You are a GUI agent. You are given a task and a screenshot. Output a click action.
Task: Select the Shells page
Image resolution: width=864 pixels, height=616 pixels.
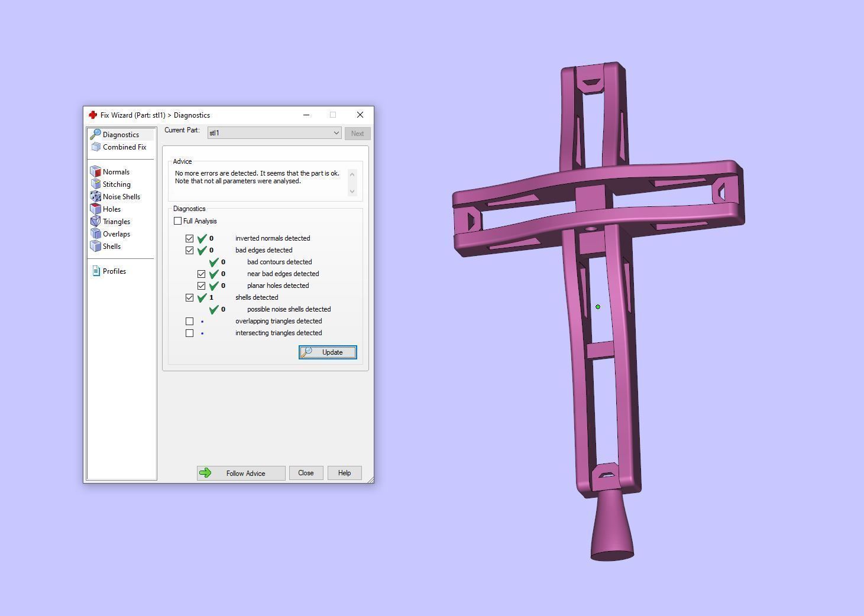click(112, 247)
